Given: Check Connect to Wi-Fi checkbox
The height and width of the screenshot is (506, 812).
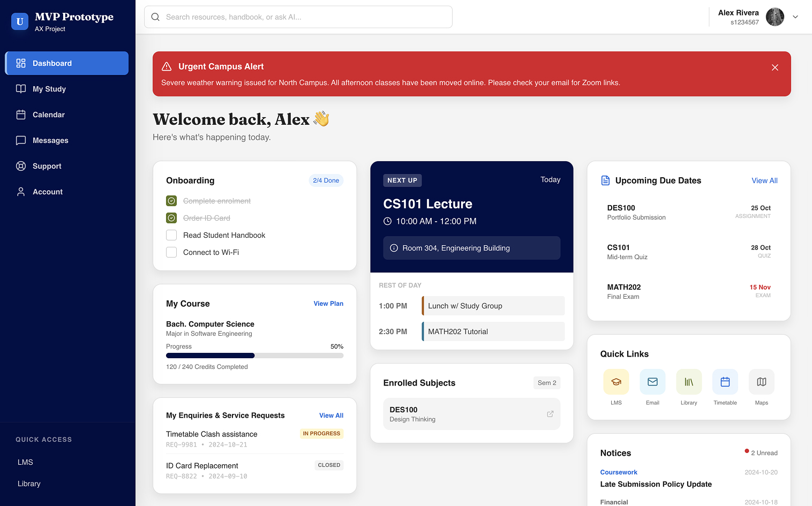Looking at the screenshot, I should tap(171, 252).
